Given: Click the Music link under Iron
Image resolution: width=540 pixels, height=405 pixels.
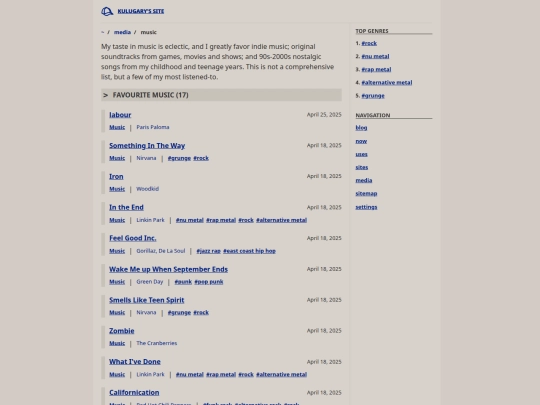Looking at the screenshot, I should (117, 189).
